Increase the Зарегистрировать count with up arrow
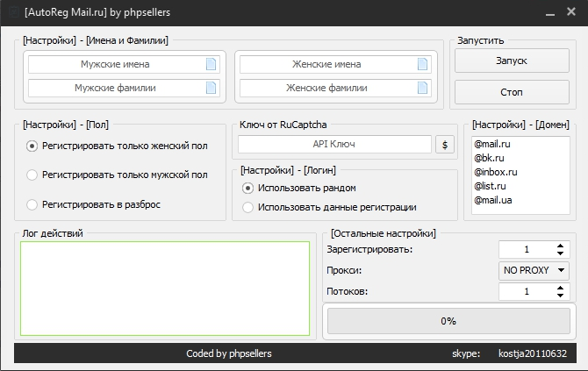The height and width of the screenshot is (371, 588). [x=561, y=246]
